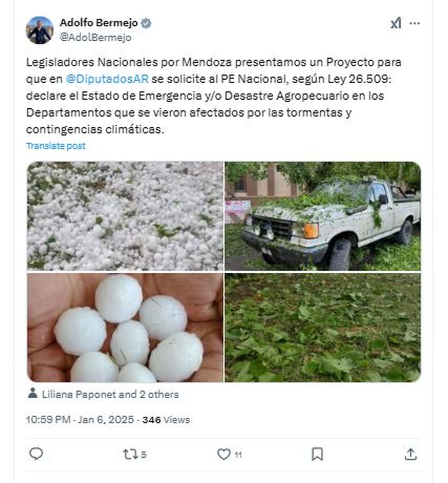View the fallen leaves photo

click(x=323, y=327)
